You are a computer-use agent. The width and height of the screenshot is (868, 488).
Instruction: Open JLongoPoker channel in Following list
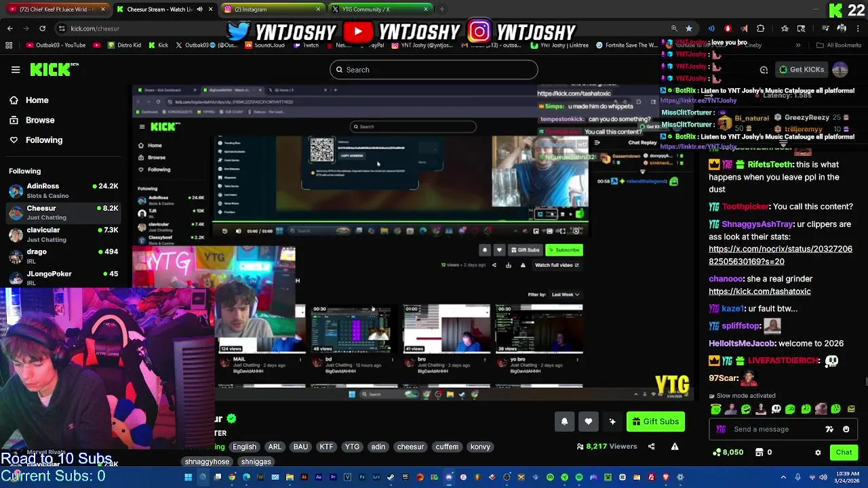64,278
